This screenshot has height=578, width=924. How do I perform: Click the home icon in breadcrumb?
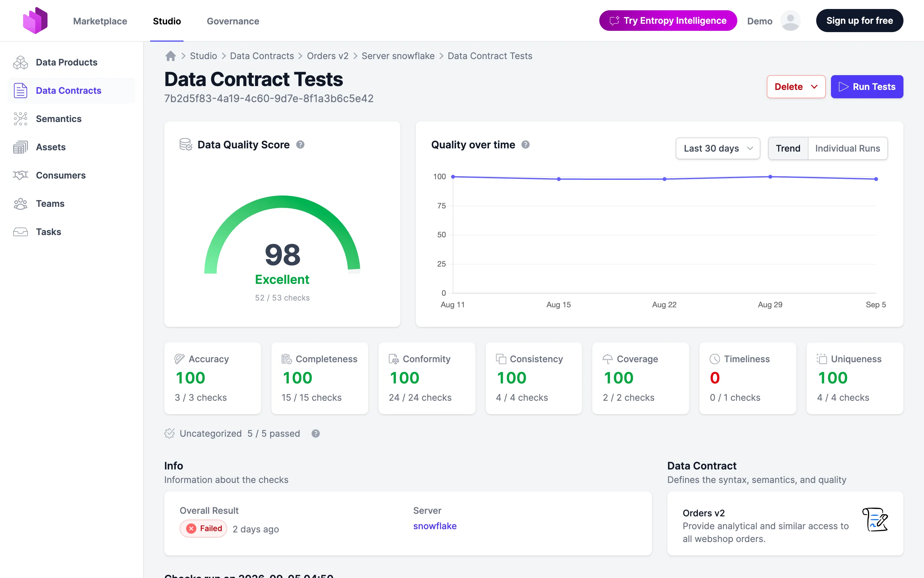pyautogui.click(x=171, y=56)
